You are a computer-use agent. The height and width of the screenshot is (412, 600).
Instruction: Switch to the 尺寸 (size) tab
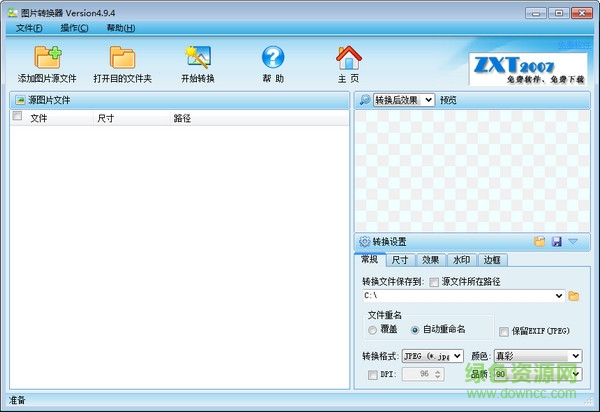[x=400, y=260]
